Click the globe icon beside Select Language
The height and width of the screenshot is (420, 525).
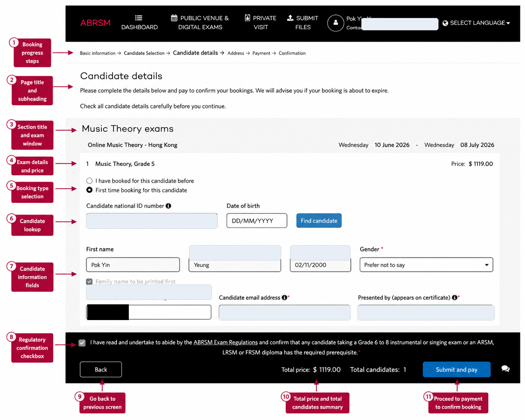tap(445, 23)
